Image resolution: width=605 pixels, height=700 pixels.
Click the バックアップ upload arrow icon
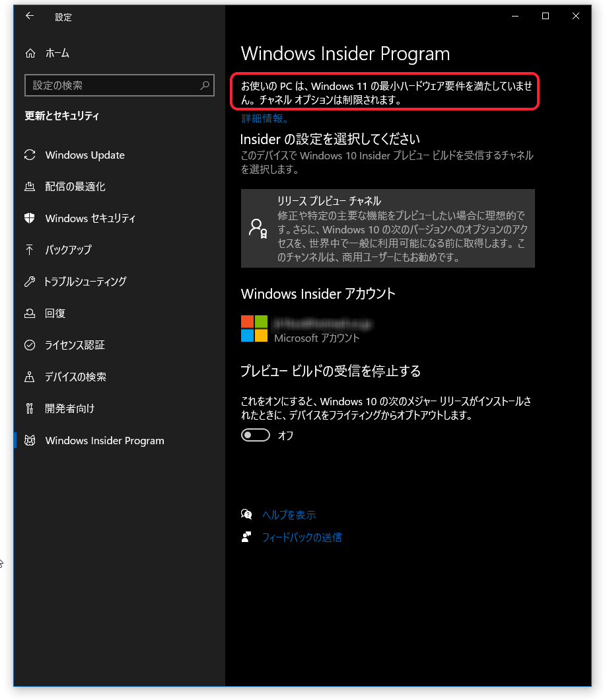coord(30,250)
